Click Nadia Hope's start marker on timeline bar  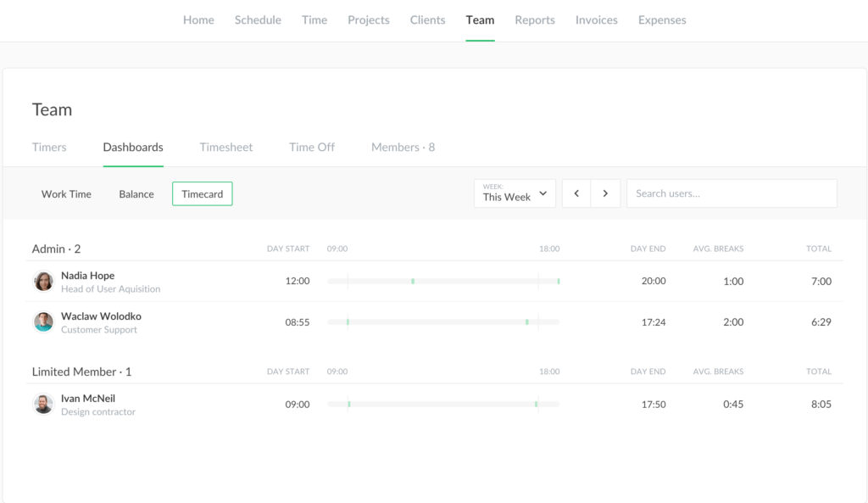pos(413,281)
